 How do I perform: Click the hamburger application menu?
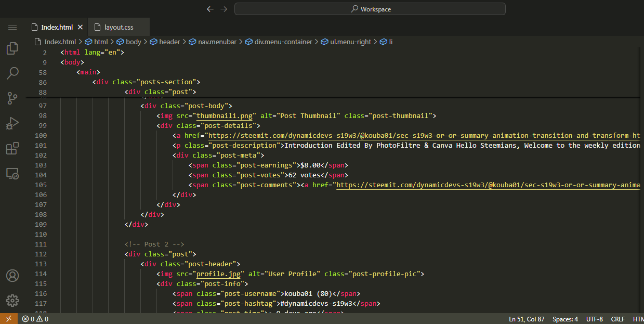point(12,27)
